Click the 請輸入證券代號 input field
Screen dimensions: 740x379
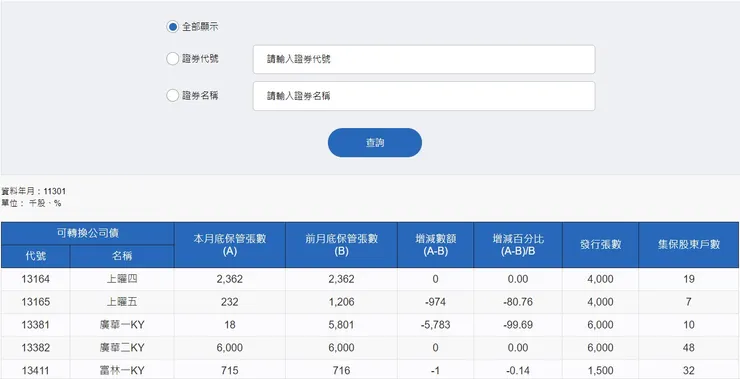pyautogui.click(x=424, y=59)
